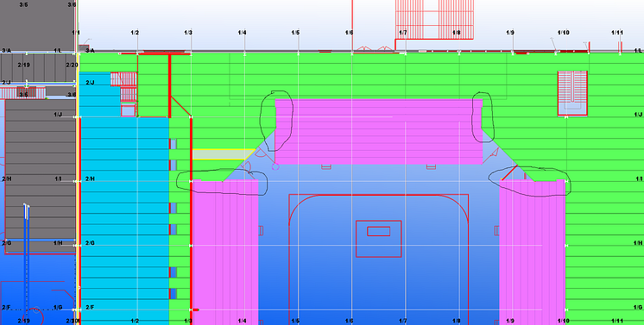
Task: Click the top-row grid label 1/3
Action: click(188, 33)
